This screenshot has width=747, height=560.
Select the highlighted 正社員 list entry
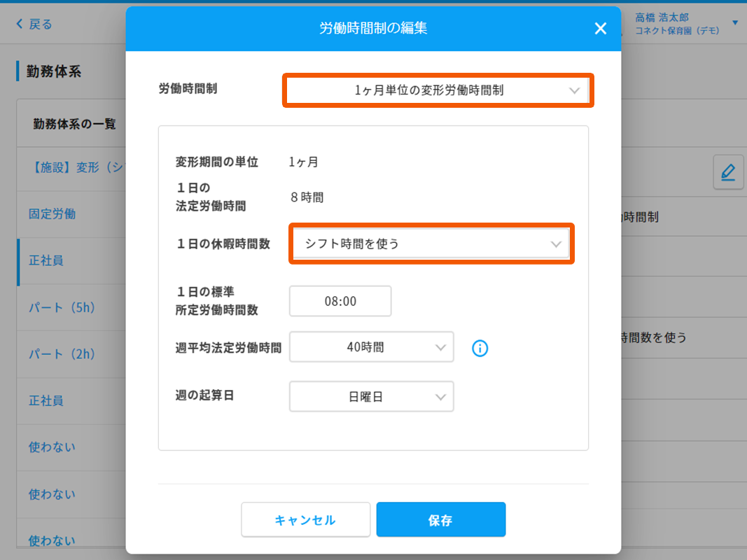point(46,260)
